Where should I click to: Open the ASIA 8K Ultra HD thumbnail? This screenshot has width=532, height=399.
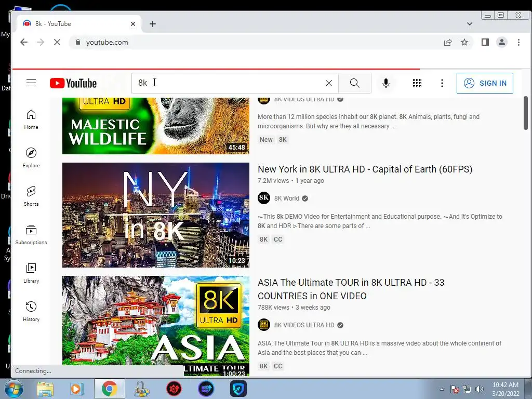click(156, 326)
